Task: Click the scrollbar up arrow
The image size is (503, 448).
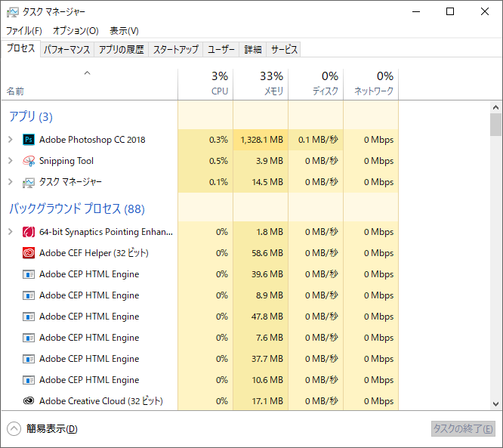Action: point(495,107)
